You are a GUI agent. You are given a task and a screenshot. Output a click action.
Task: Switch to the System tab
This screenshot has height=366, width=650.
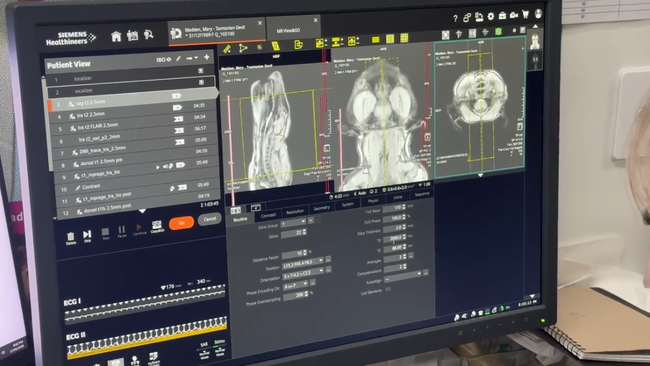347,205
